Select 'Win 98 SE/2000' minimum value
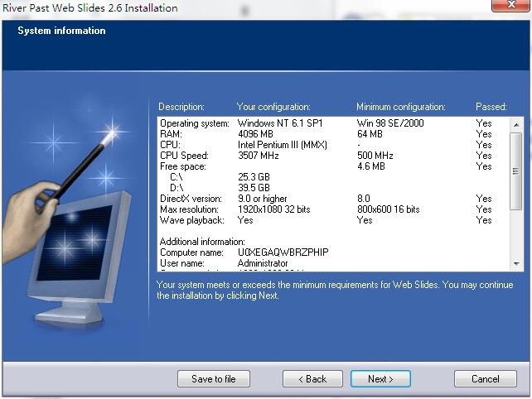Image resolution: width=532 pixels, height=399 pixels. tap(390, 123)
